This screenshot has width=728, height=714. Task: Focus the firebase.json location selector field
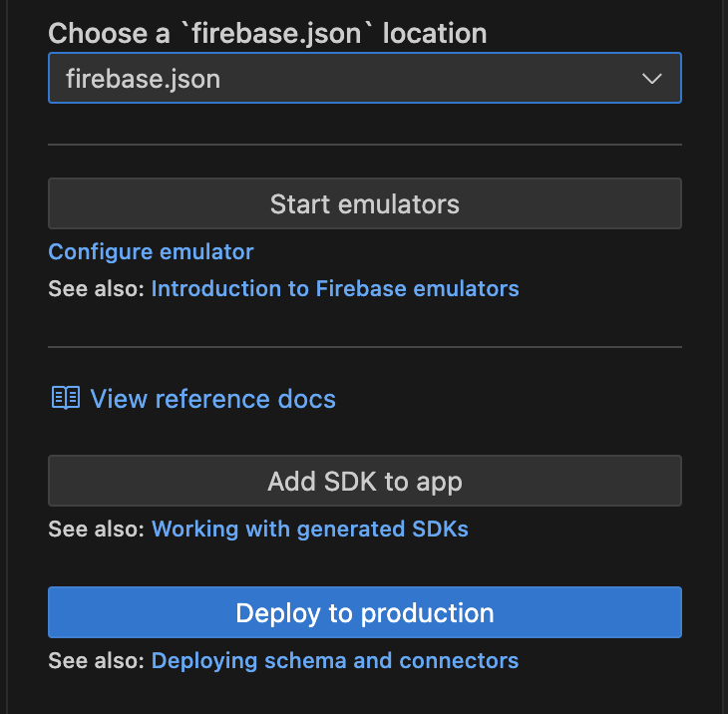[365, 78]
